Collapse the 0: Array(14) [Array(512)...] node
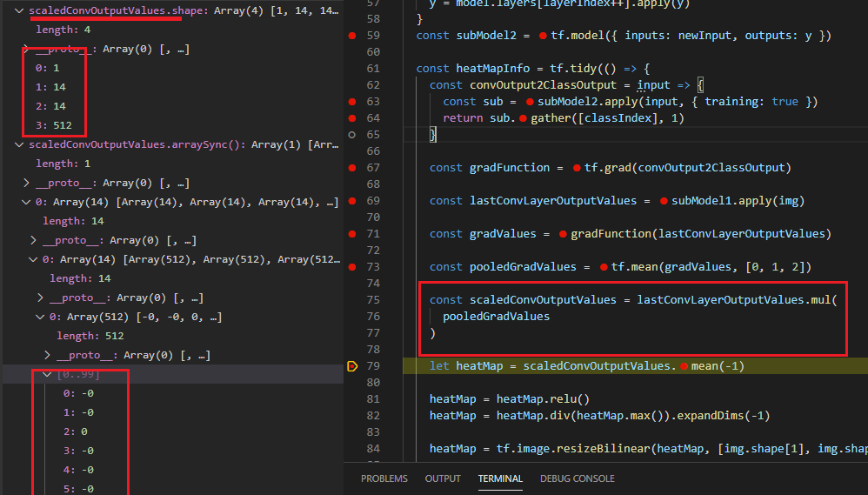 coord(33,259)
